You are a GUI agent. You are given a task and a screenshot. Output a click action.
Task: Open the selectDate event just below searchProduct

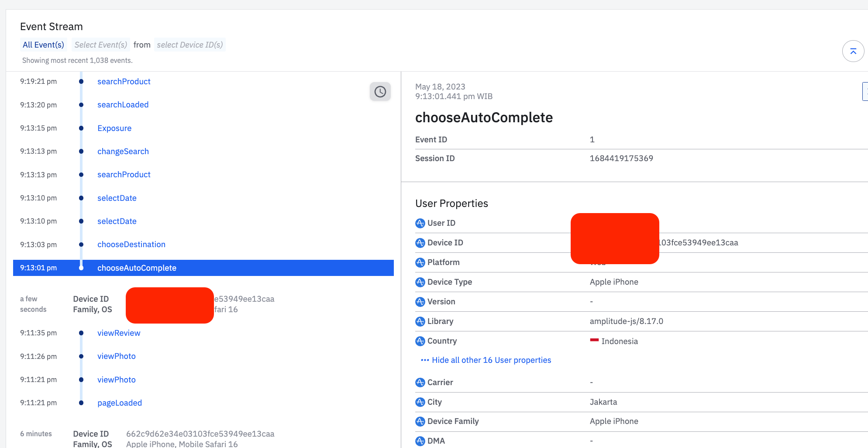117,198
